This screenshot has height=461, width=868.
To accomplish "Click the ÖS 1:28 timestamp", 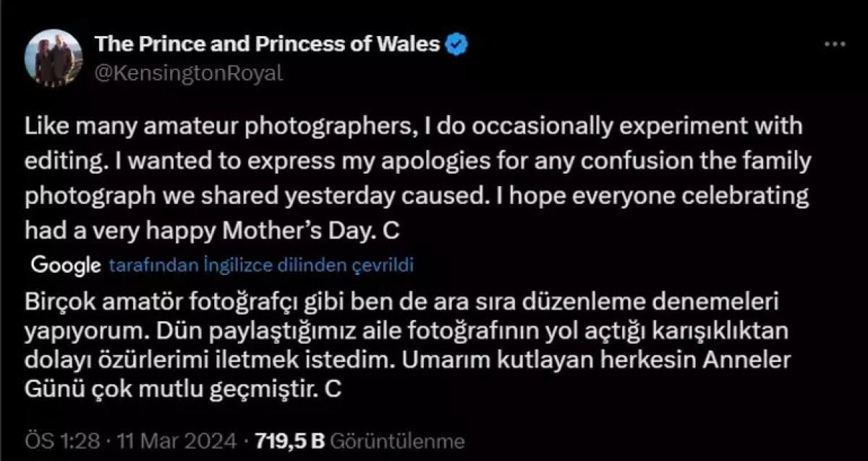I will point(62,441).
